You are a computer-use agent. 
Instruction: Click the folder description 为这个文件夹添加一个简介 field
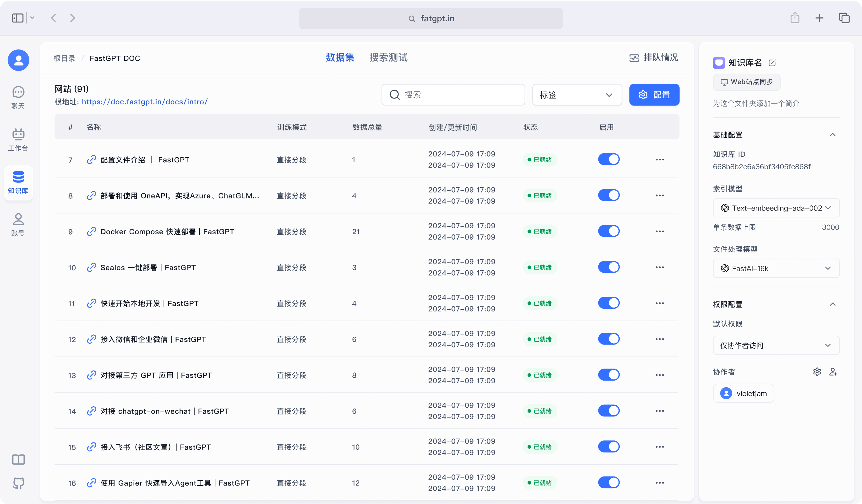point(756,104)
